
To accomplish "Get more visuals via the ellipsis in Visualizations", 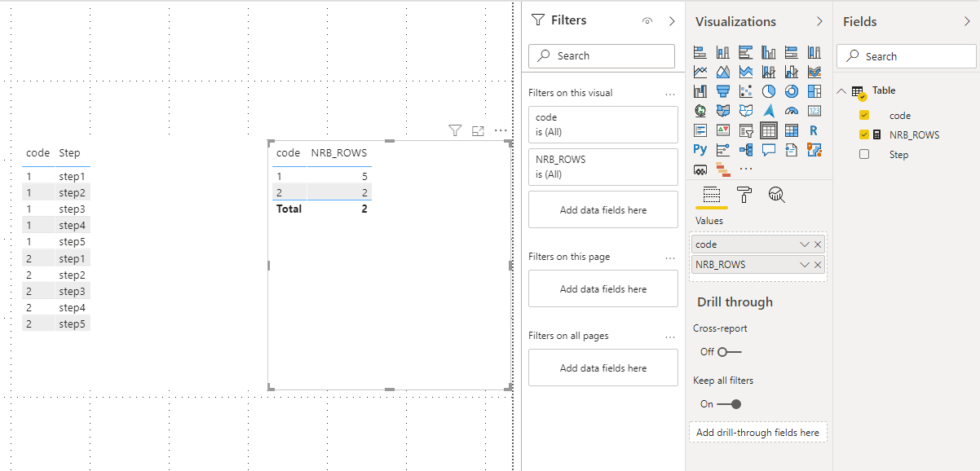I will 746,169.
